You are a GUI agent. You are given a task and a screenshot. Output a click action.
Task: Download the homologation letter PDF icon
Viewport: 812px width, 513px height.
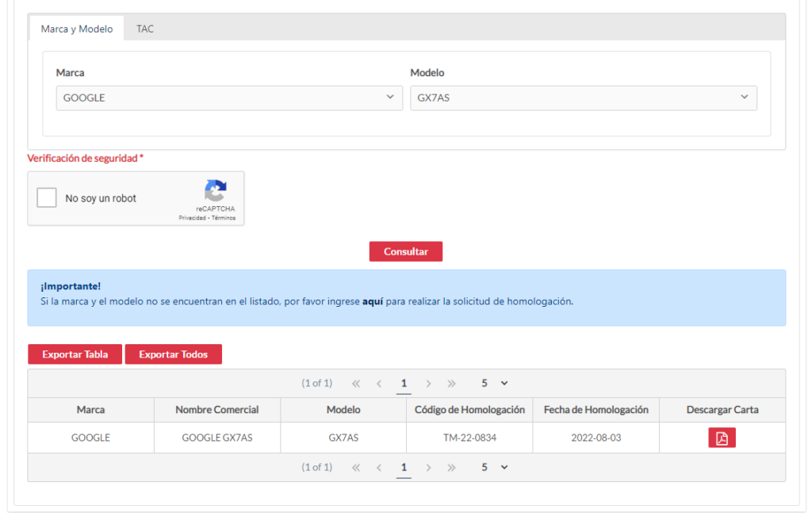point(722,438)
